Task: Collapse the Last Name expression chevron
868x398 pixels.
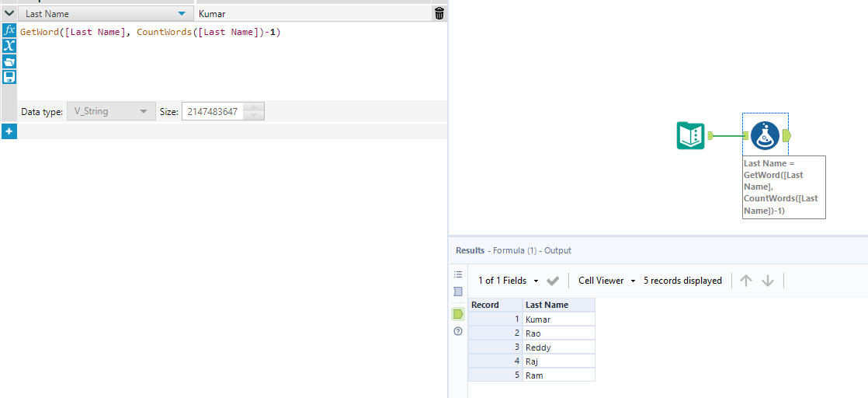Action: tap(9, 13)
